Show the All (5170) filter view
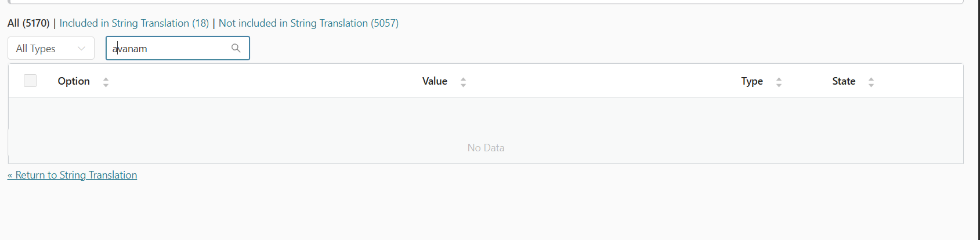Screen dimensions: 980x240 (x=28, y=23)
